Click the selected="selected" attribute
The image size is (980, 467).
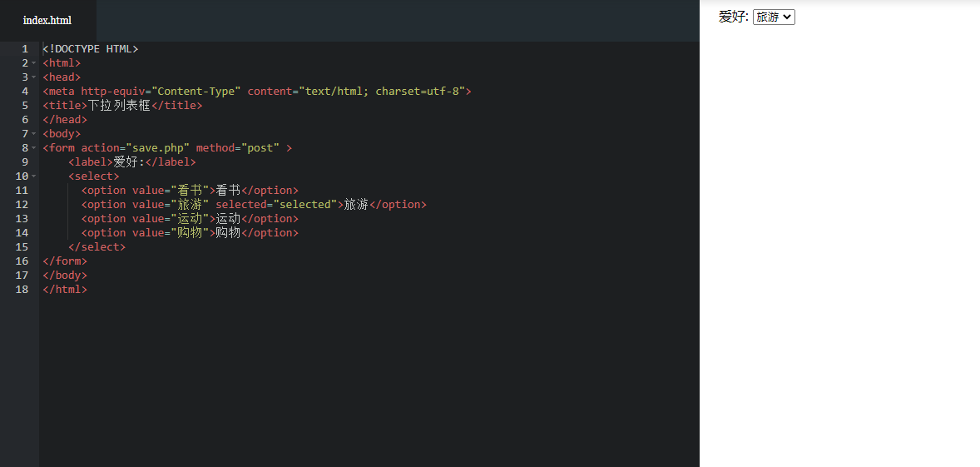pos(276,205)
